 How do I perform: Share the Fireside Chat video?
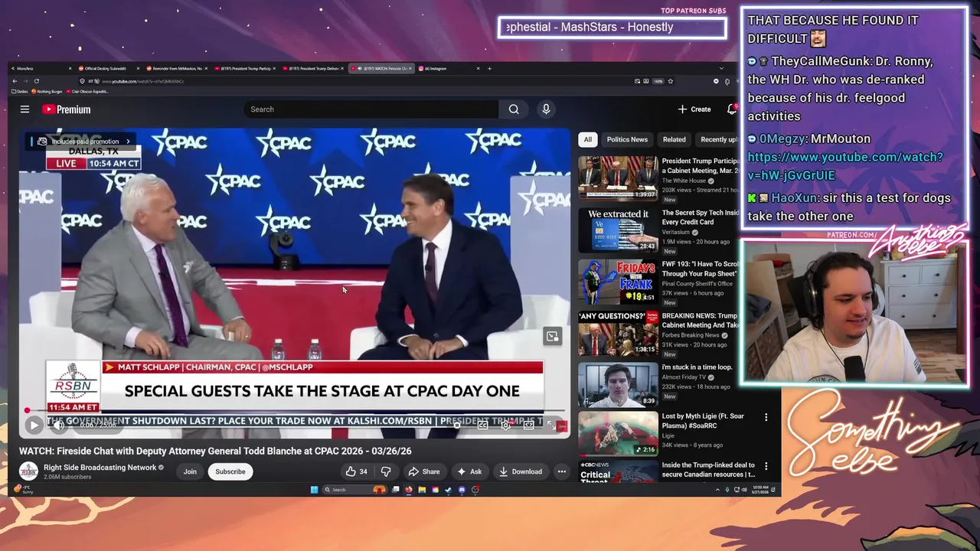(x=424, y=471)
